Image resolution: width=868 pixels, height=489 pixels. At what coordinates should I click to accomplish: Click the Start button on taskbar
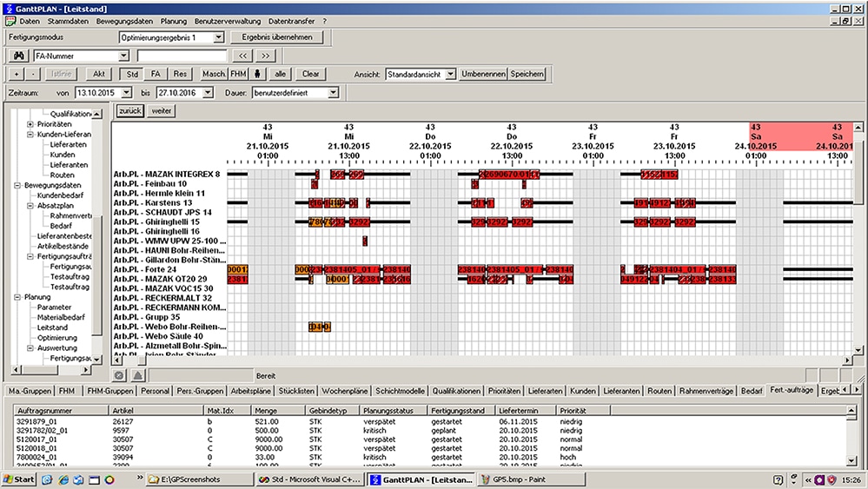[x=19, y=479]
